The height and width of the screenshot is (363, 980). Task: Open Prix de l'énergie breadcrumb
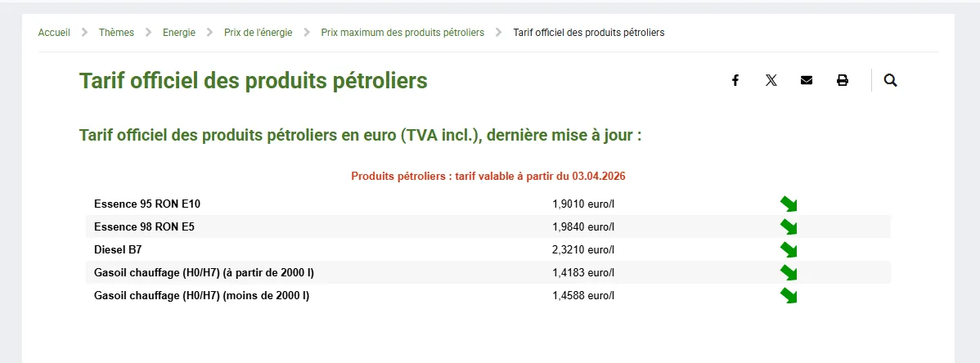(258, 33)
